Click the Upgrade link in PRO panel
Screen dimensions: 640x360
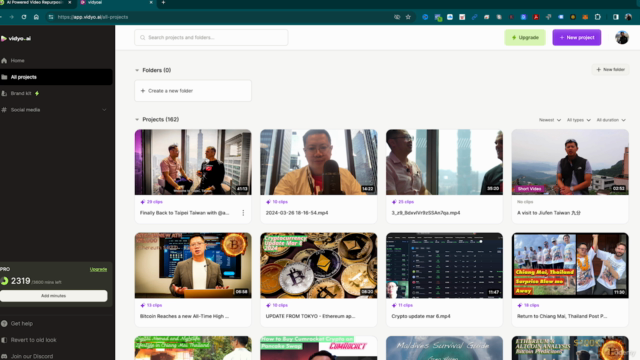pyautogui.click(x=98, y=269)
